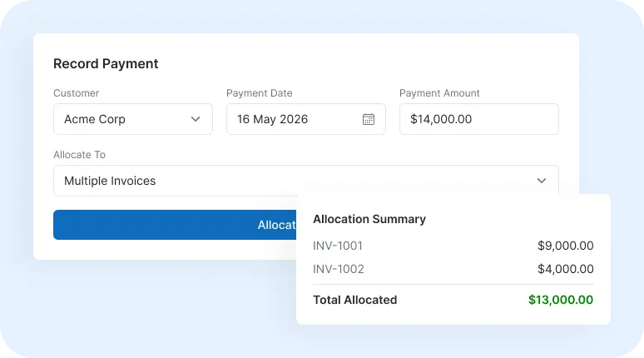Open the Multiple Invoices dropdown

(306, 181)
